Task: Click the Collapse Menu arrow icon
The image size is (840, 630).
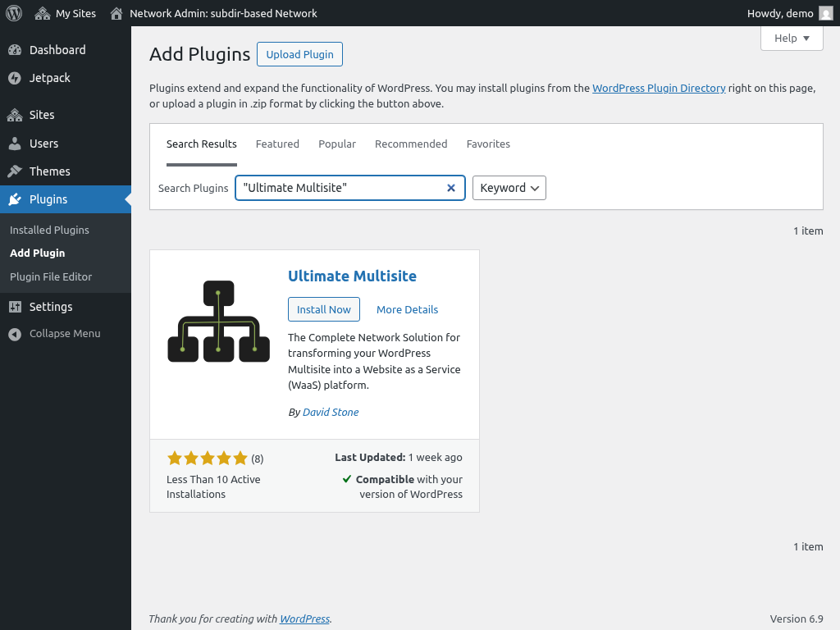Action: (x=15, y=334)
